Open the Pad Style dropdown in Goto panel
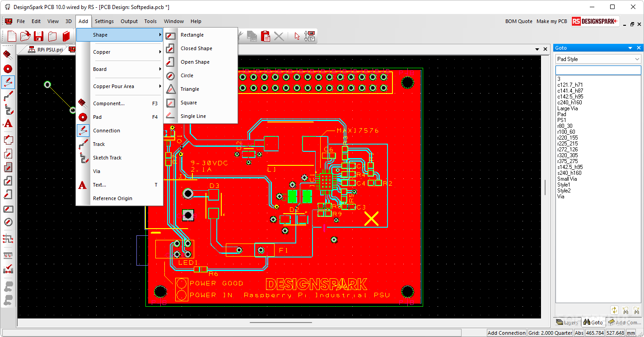The height and width of the screenshot is (337, 644). coord(598,59)
